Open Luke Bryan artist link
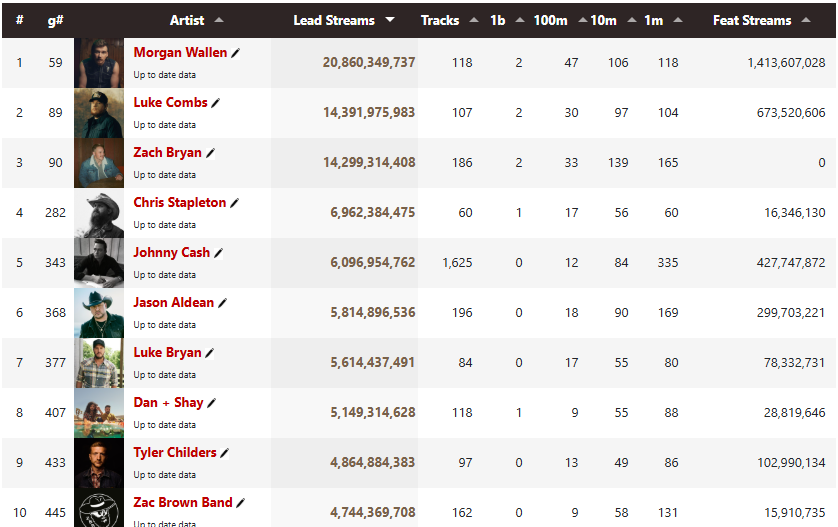 [x=167, y=352]
